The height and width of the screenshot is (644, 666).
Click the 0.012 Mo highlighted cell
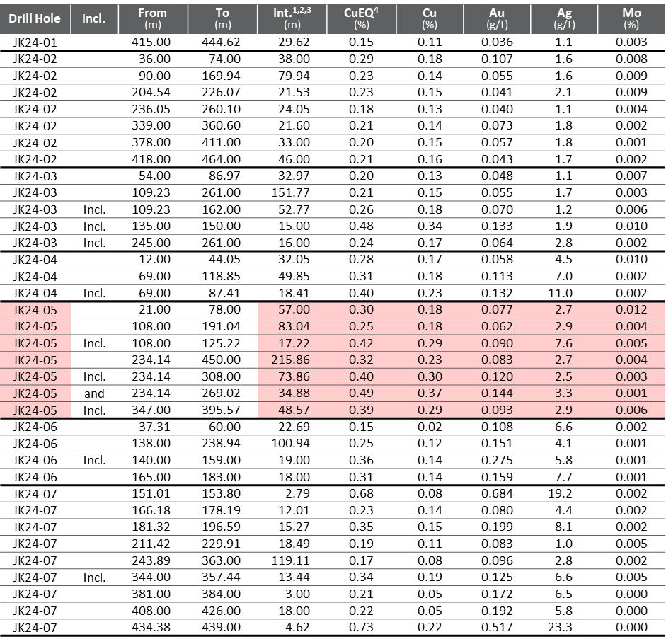(631, 310)
